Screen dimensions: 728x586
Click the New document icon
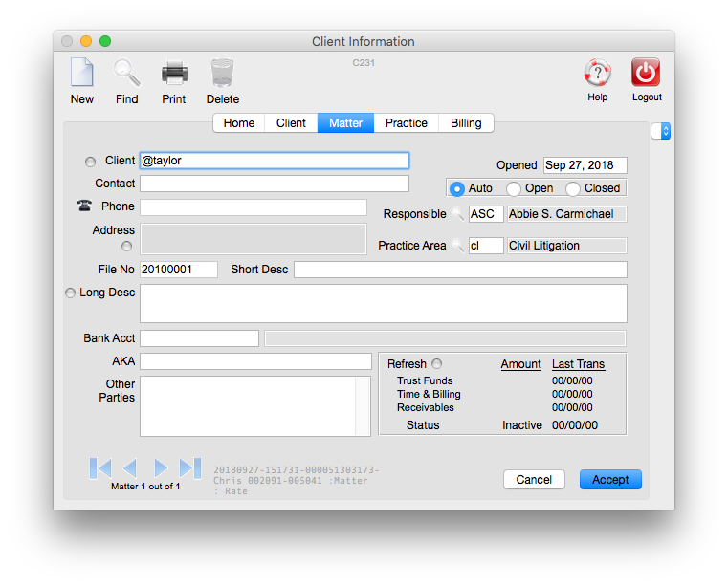pos(82,74)
